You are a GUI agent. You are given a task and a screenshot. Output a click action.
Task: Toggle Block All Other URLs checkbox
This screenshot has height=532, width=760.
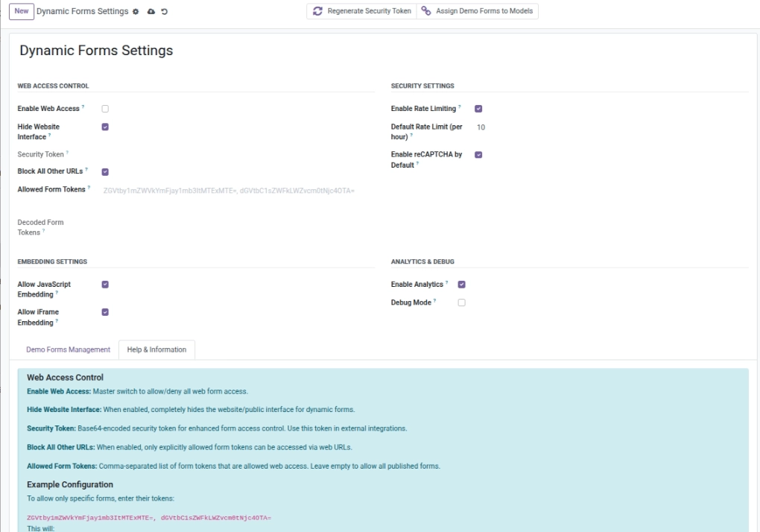click(x=105, y=172)
